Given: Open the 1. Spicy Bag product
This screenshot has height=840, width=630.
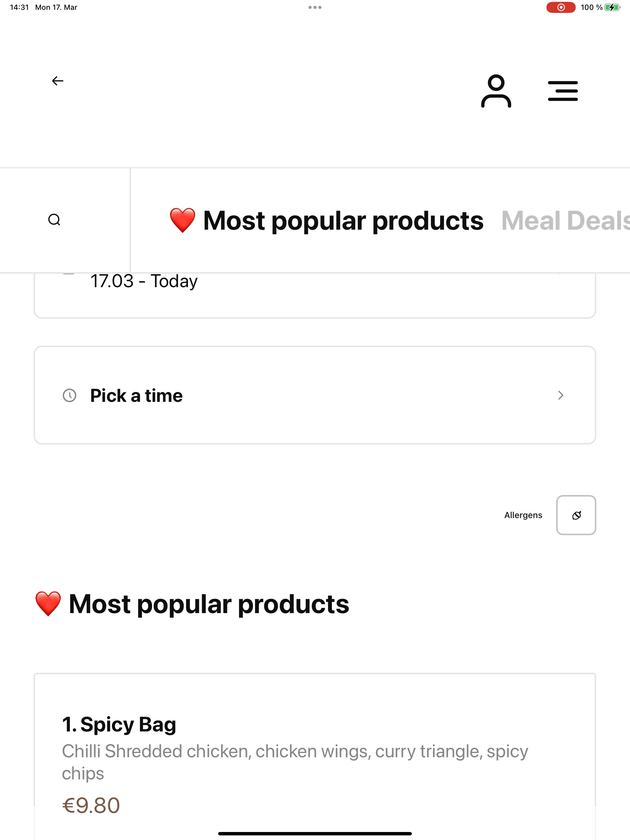Looking at the screenshot, I should click(119, 724).
